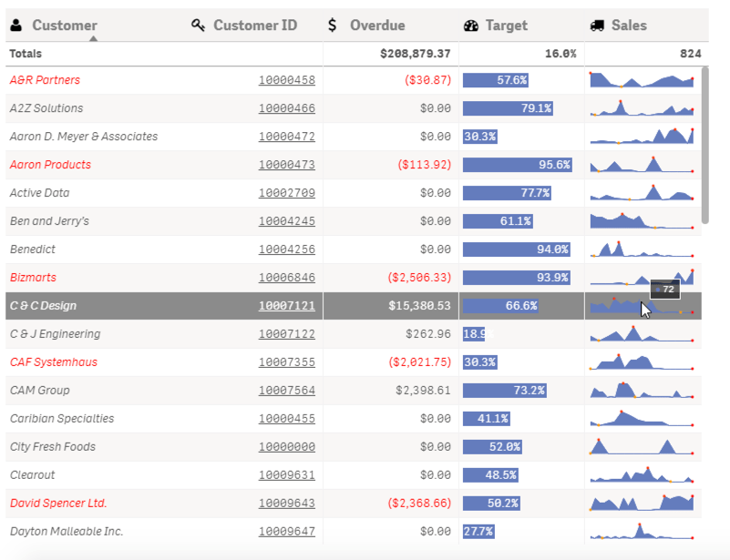The width and height of the screenshot is (730, 560).
Task: Click the gauge icon beside Target header
Action: (470, 25)
